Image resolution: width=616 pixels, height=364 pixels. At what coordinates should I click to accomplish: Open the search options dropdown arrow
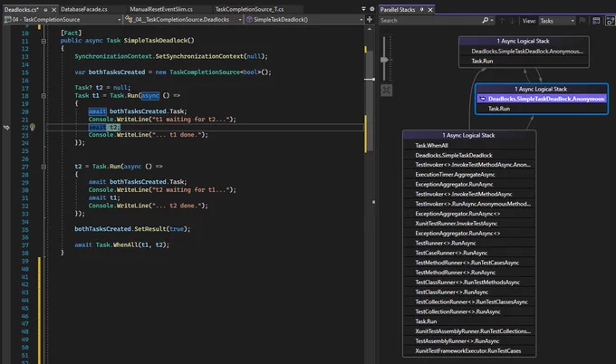click(492, 21)
